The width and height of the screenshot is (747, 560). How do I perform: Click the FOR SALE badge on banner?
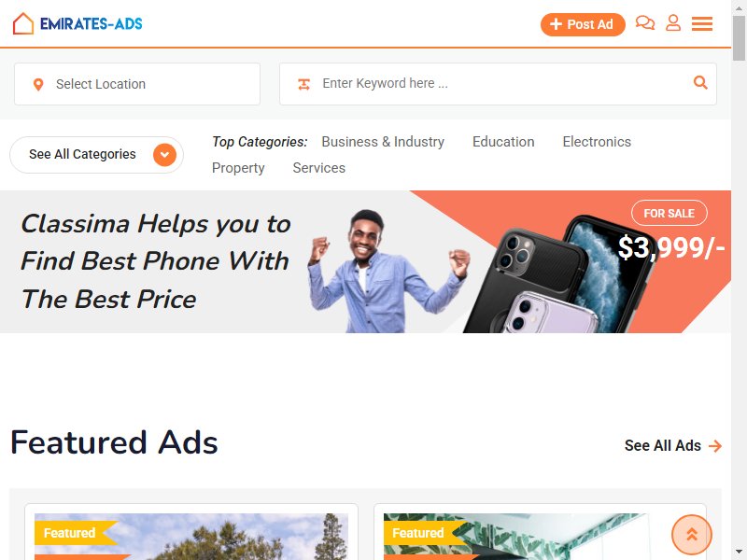pos(669,214)
